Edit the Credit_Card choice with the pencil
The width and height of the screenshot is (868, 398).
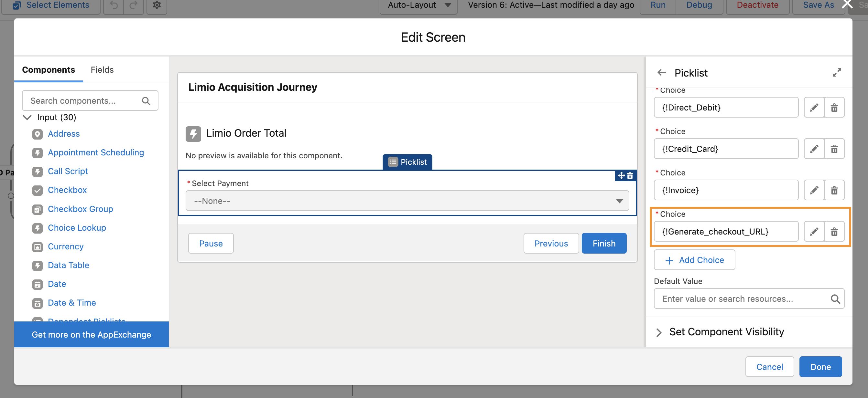click(814, 149)
